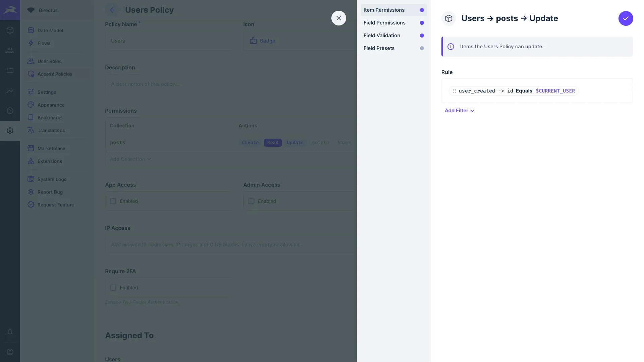Save permissions with the checkmark button

pyautogui.click(x=626, y=18)
